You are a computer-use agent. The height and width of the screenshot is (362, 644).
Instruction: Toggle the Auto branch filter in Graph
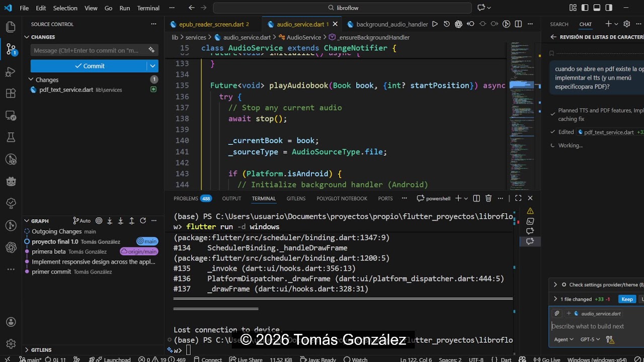82,221
